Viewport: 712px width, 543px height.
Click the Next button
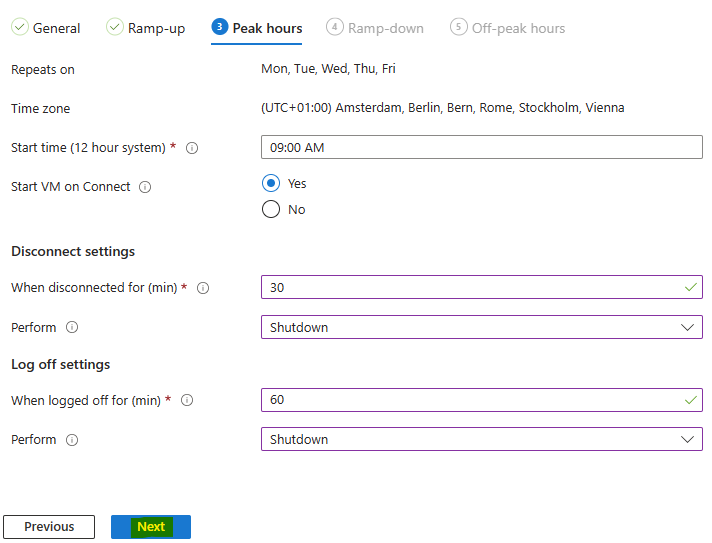point(151,527)
